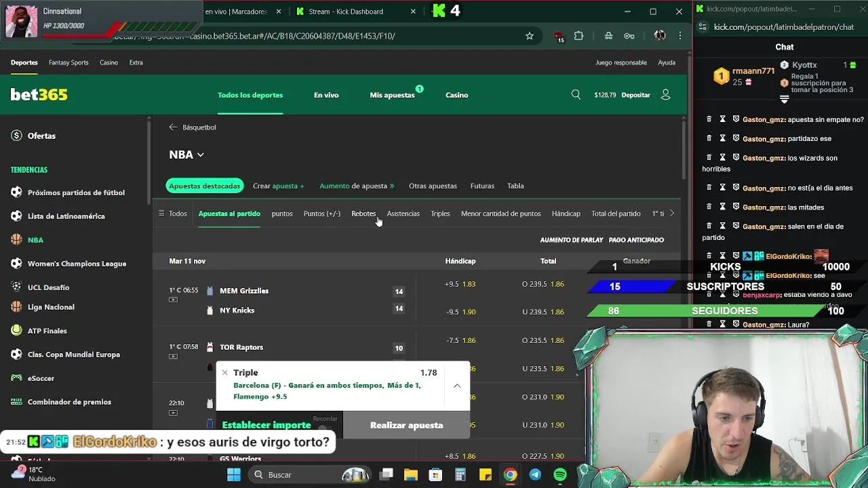
Task: Expand the chat leaderboard with the down arrow
Action: tap(785, 100)
